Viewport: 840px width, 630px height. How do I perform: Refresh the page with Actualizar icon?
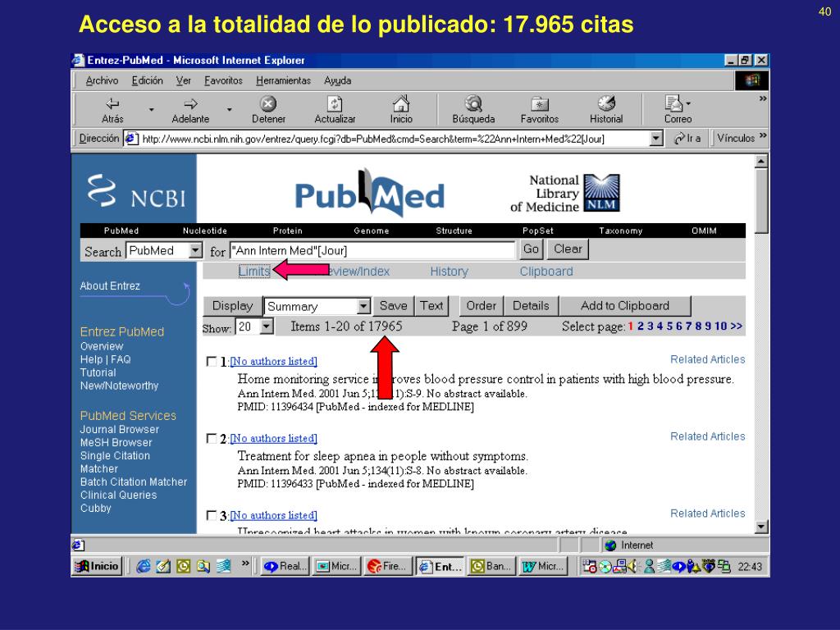335,103
